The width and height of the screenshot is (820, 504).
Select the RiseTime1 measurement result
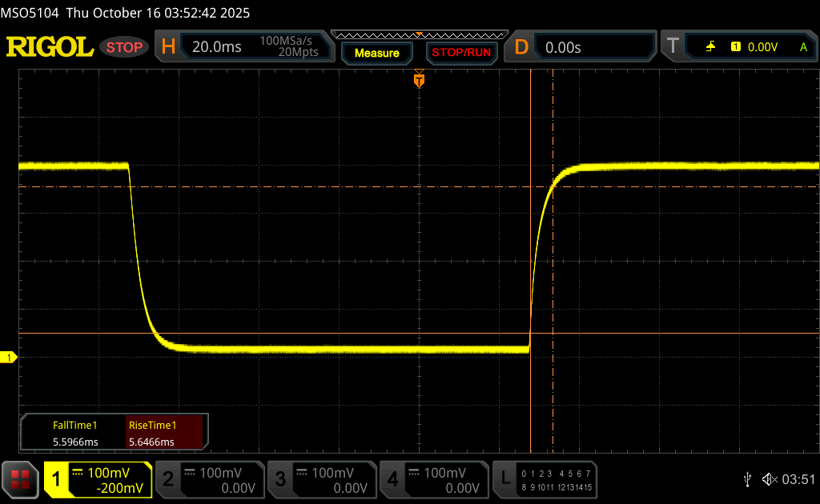pos(152,434)
